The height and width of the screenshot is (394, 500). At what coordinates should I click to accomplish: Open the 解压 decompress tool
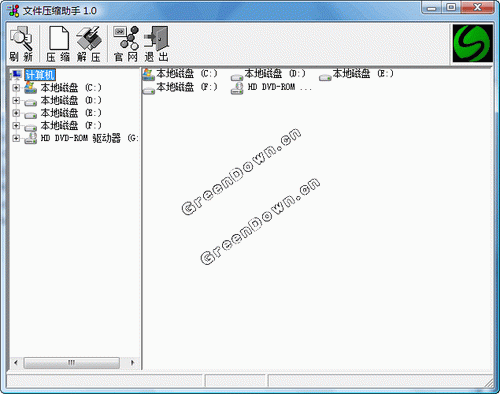[89, 44]
